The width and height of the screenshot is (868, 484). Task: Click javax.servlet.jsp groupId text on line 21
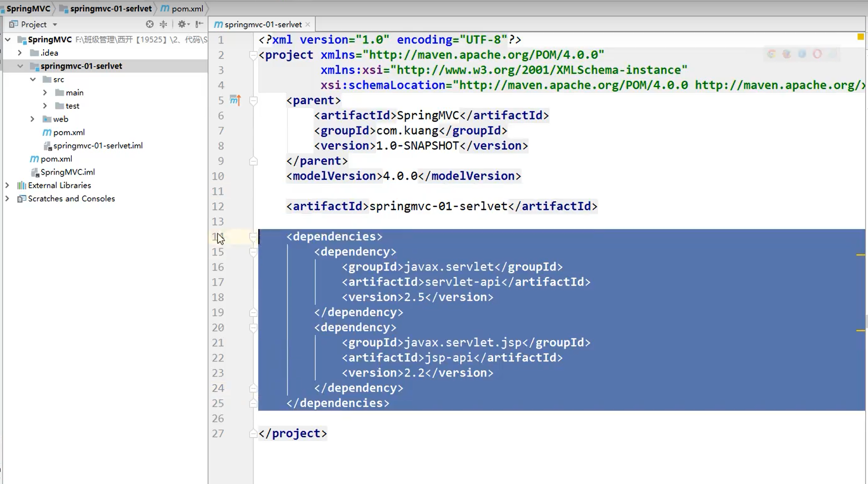[x=463, y=343]
